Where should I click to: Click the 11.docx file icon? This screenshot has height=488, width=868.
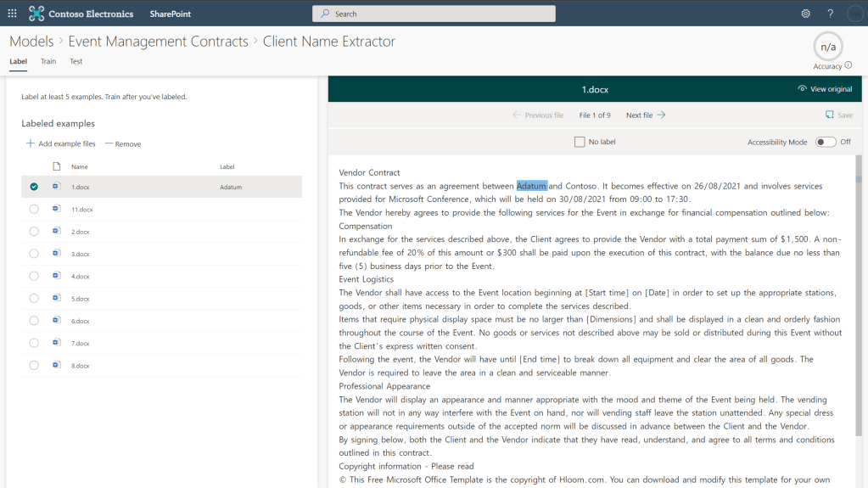57,209
